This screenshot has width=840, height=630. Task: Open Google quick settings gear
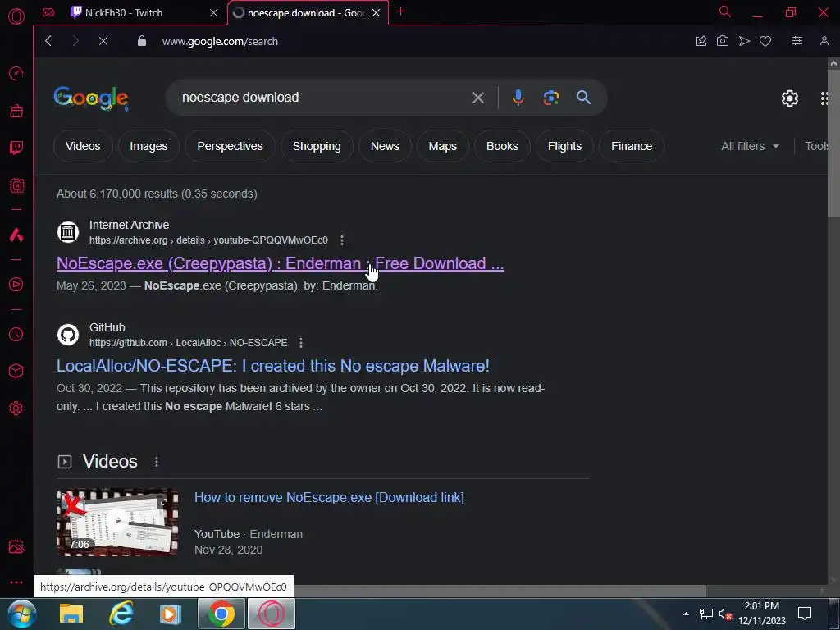coord(790,98)
